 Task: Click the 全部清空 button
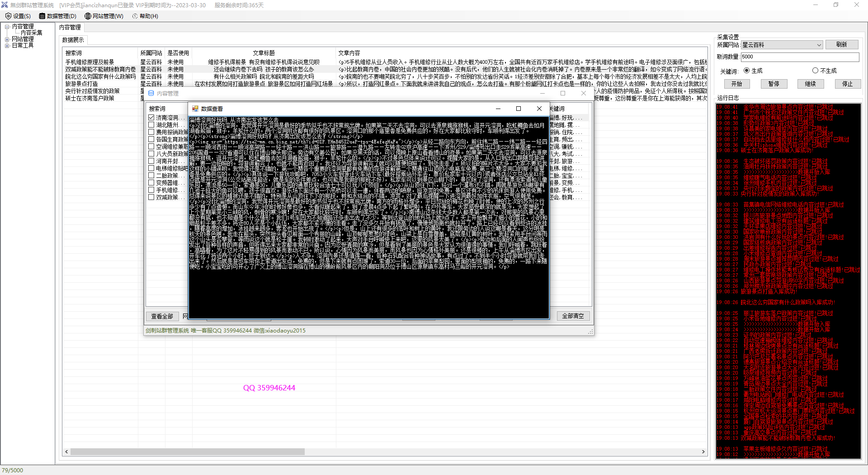click(573, 316)
